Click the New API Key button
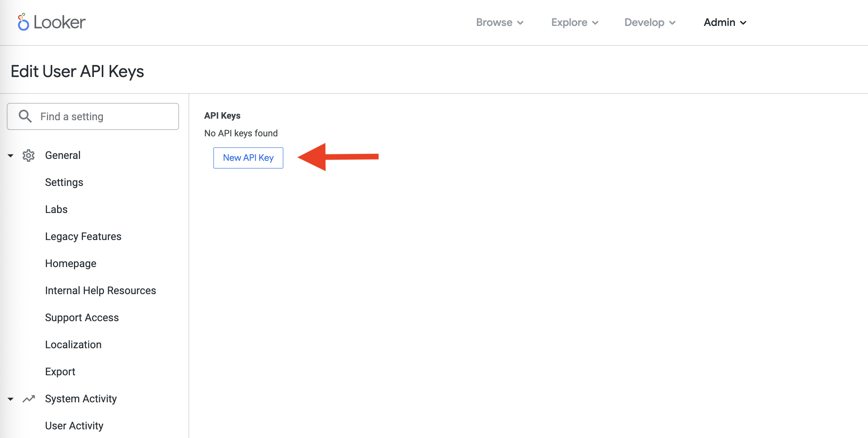This screenshot has height=438, width=868. 248,158
